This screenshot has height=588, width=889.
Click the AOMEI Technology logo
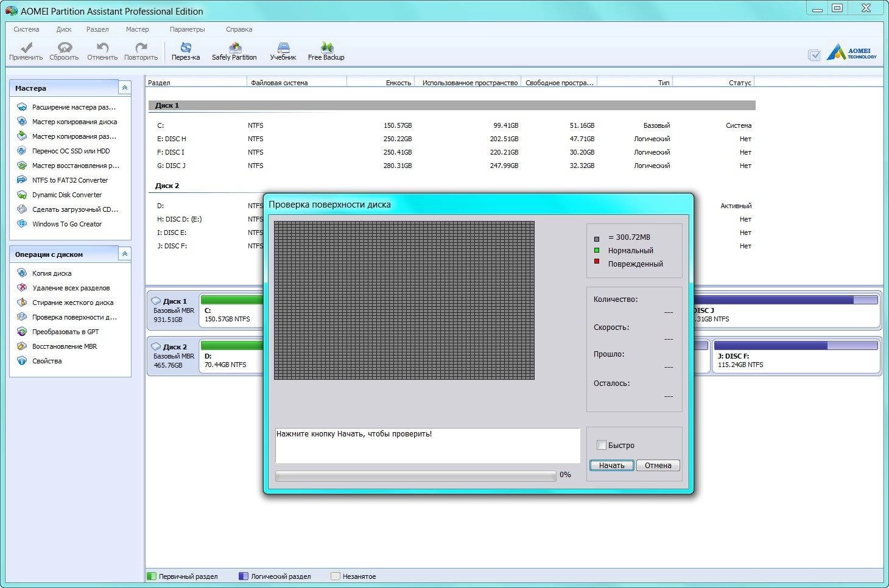(x=852, y=53)
